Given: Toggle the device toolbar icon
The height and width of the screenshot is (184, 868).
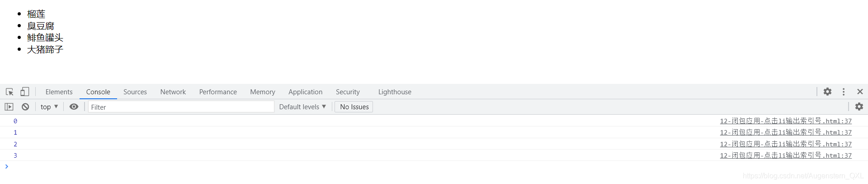Looking at the screenshot, I should pyautogui.click(x=25, y=92).
